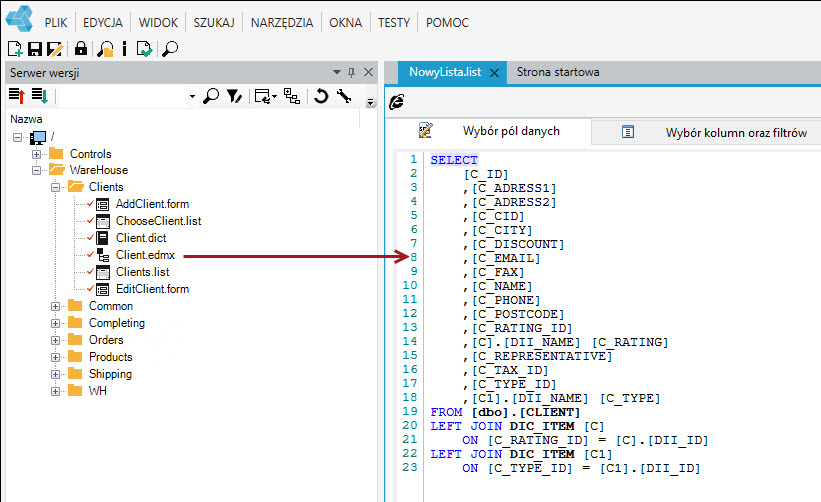821x502 pixels.
Task: Click [C_POSTCODE] on SQL line 12
Action: (x=518, y=315)
